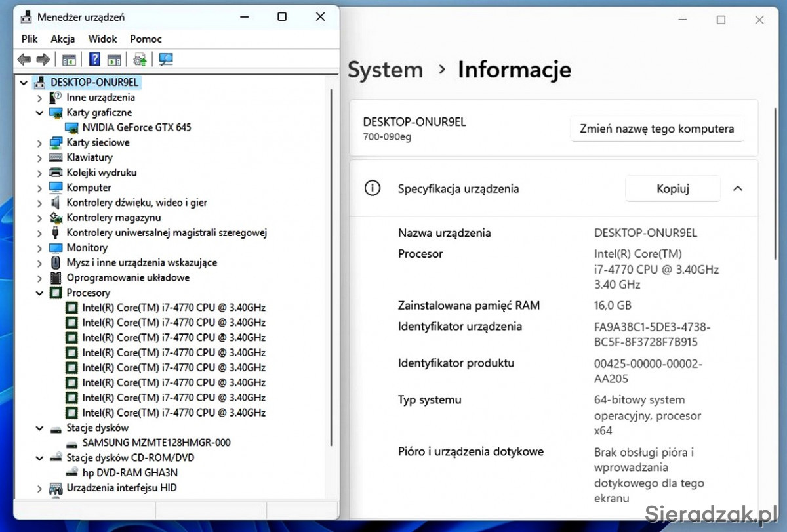Open the Widok menu

[102, 39]
